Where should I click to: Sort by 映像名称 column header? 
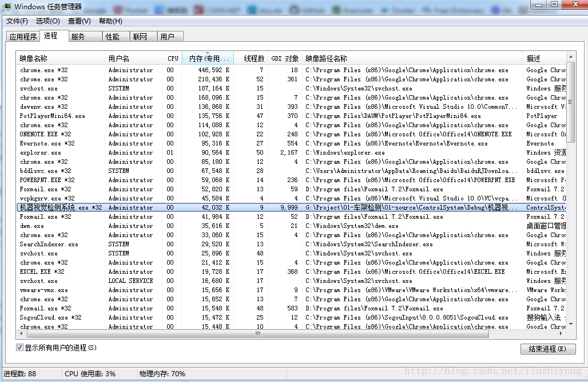[x=61, y=58]
